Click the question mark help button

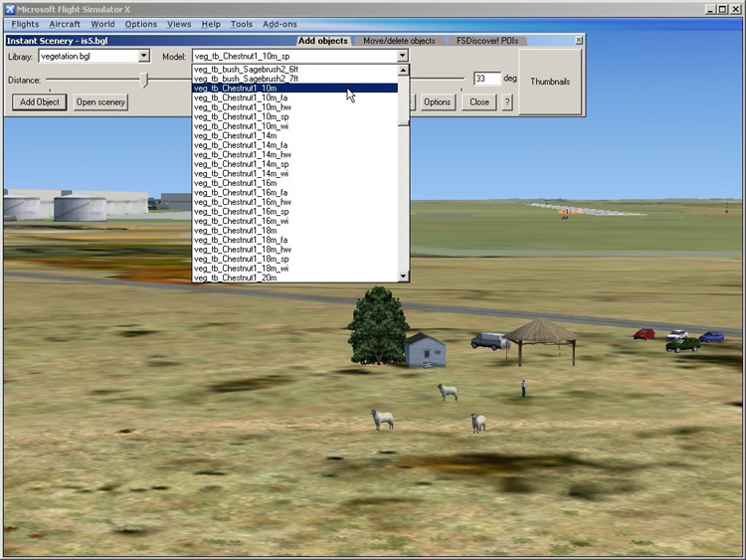click(x=507, y=101)
